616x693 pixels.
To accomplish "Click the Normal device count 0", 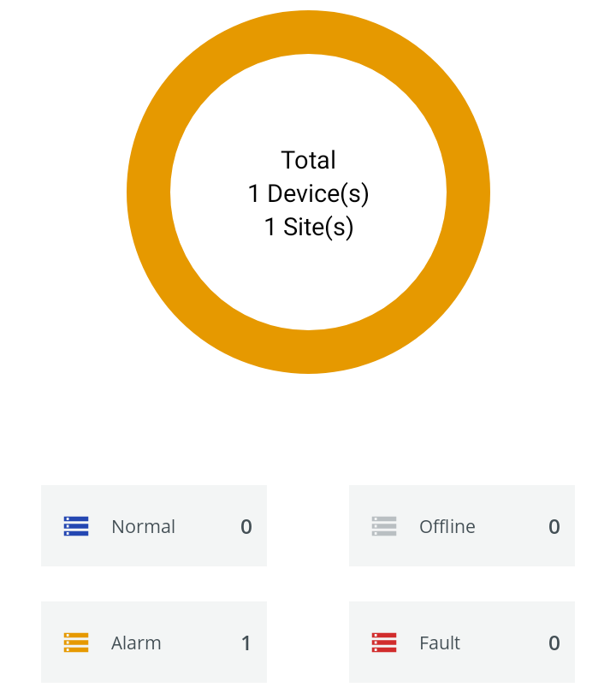I will pos(246,526).
